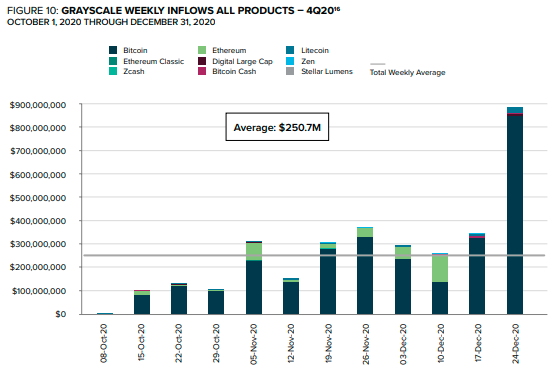Select the 24-Dec-20 Bitcoin bar

click(515, 215)
